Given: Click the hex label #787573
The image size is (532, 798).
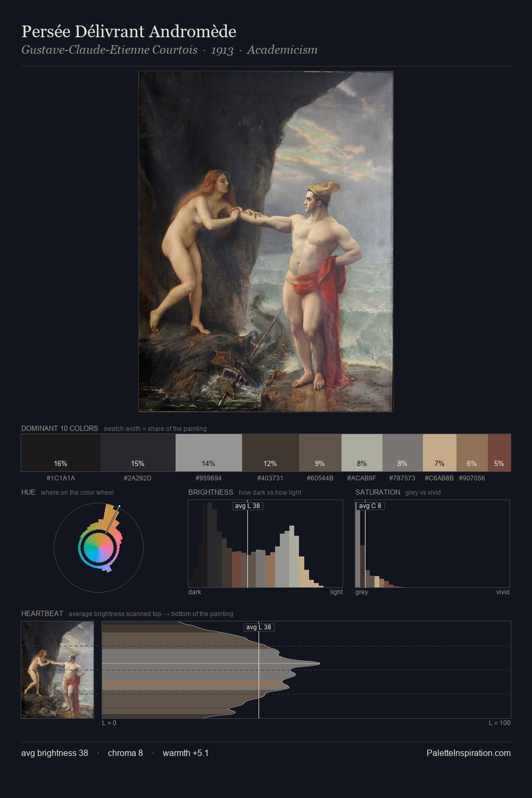Looking at the screenshot, I should (x=402, y=478).
